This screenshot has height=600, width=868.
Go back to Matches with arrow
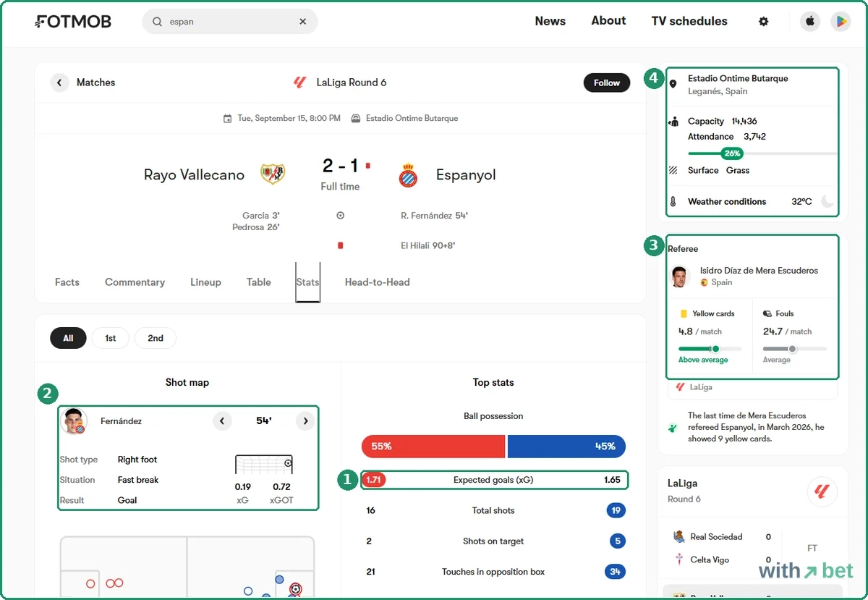click(x=59, y=83)
